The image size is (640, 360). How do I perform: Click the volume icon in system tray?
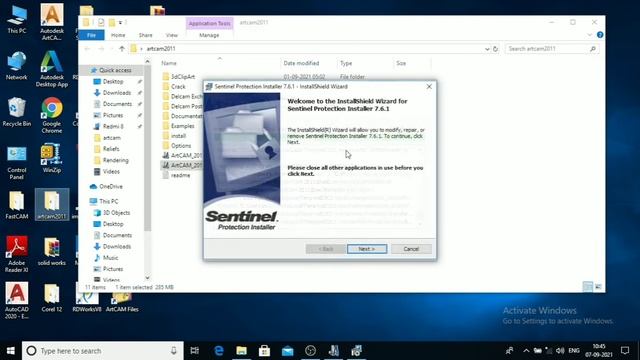[560, 351]
